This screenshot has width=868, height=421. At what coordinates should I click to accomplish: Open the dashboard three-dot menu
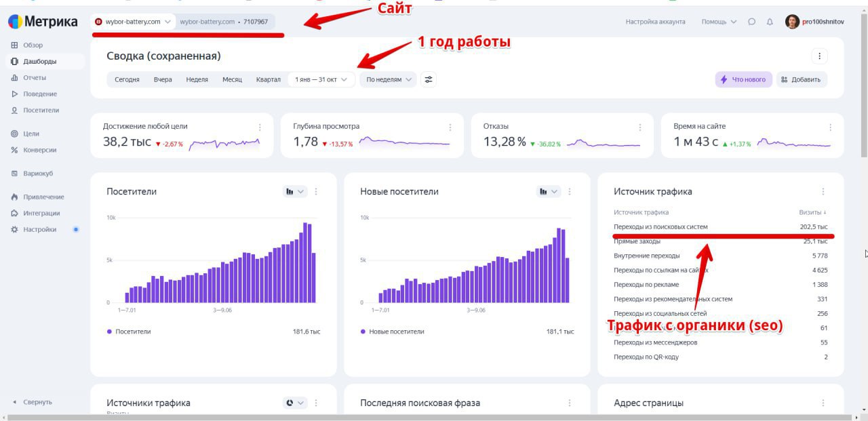pos(819,56)
